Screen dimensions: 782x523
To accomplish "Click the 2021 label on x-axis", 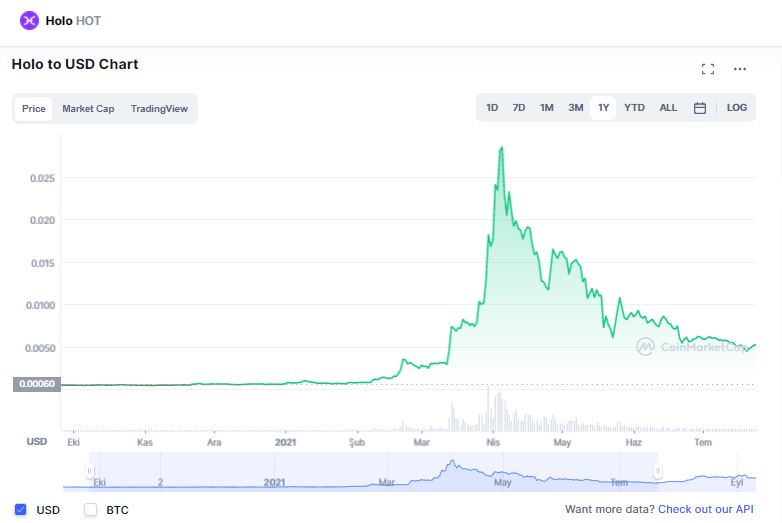I will coord(285,442).
